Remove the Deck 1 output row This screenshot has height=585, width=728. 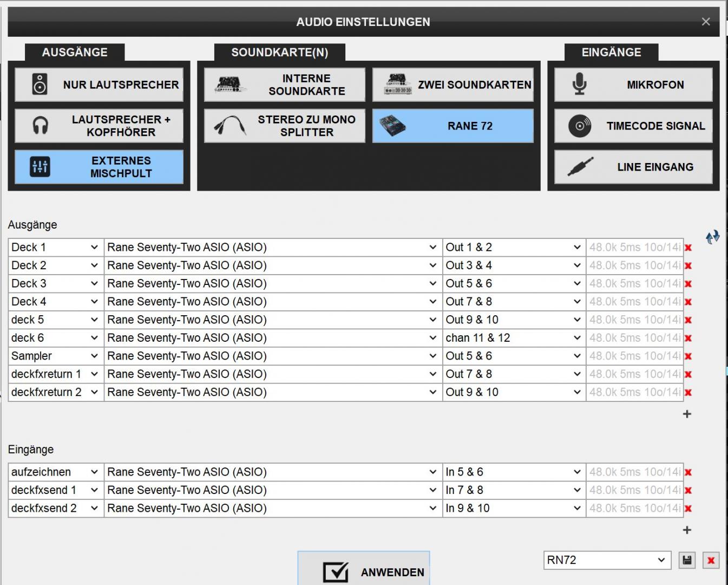(x=688, y=248)
